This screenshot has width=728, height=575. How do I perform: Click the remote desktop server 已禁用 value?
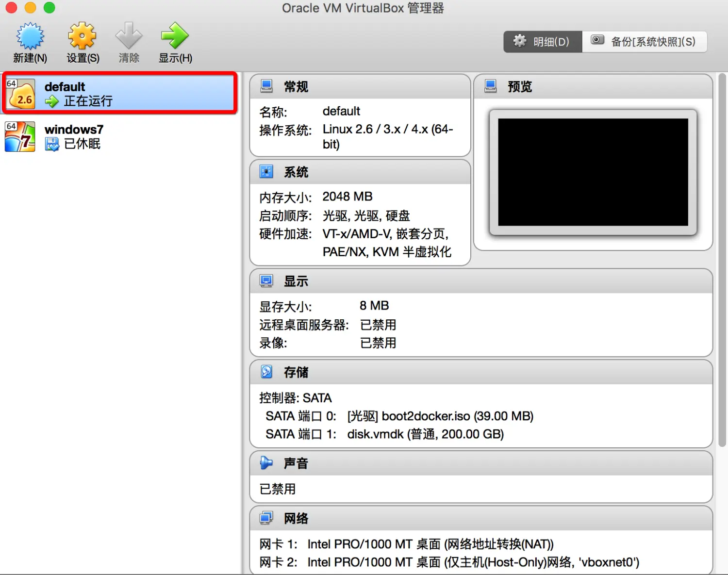pyautogui.click(x=378, y=325)
